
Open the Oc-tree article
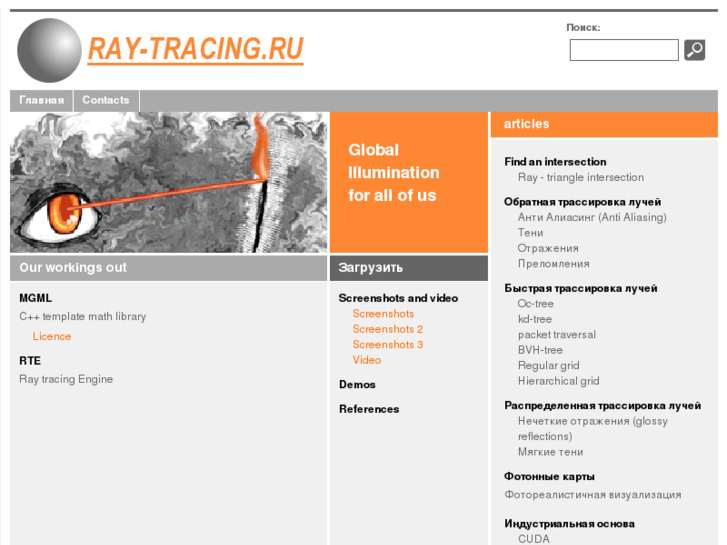[536, 304]
